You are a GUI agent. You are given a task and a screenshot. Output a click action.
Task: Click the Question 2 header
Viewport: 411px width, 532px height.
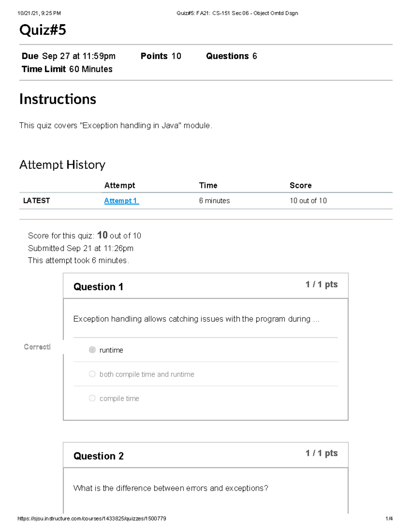98,456
